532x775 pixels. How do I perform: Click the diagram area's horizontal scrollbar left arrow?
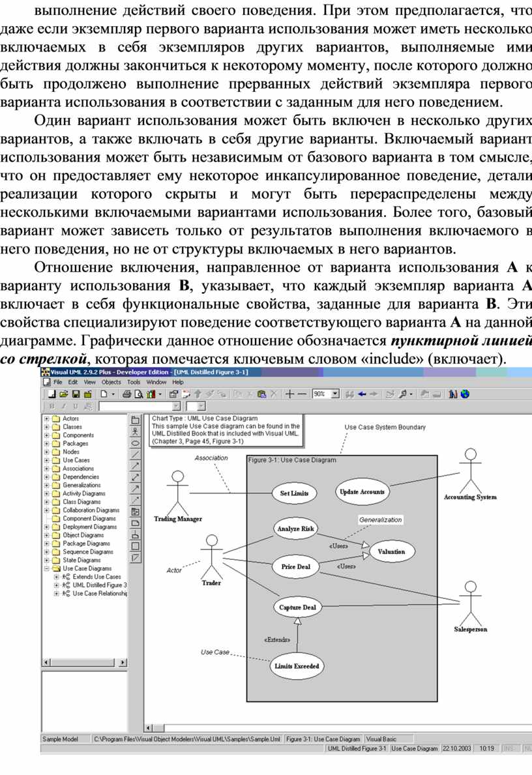point(149,727)
